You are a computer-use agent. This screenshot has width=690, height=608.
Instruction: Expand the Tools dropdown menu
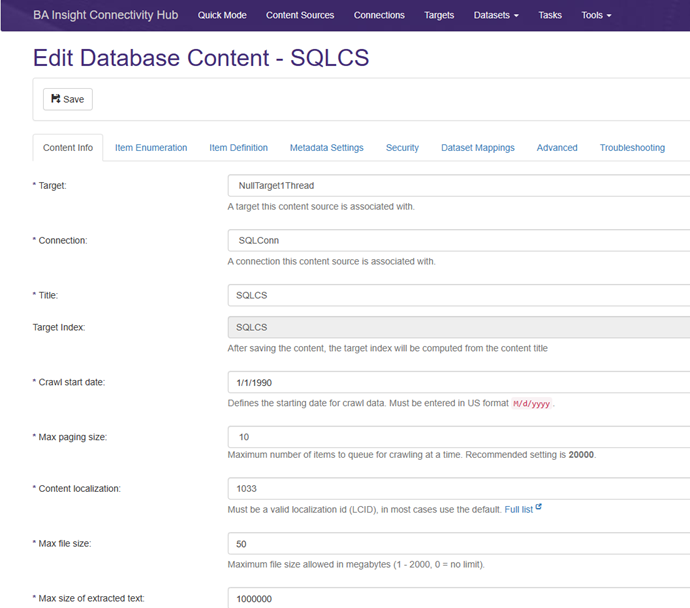tap(596, 15)
